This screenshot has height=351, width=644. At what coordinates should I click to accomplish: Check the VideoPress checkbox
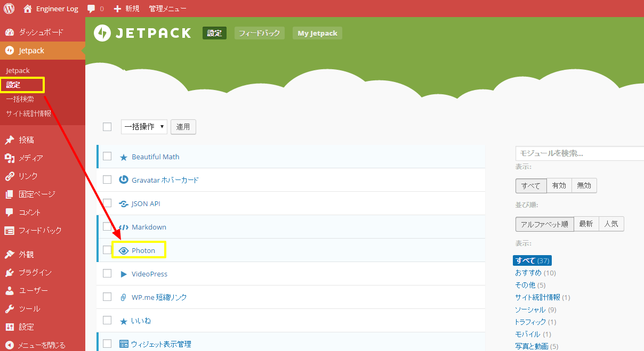tap(107, 273)
